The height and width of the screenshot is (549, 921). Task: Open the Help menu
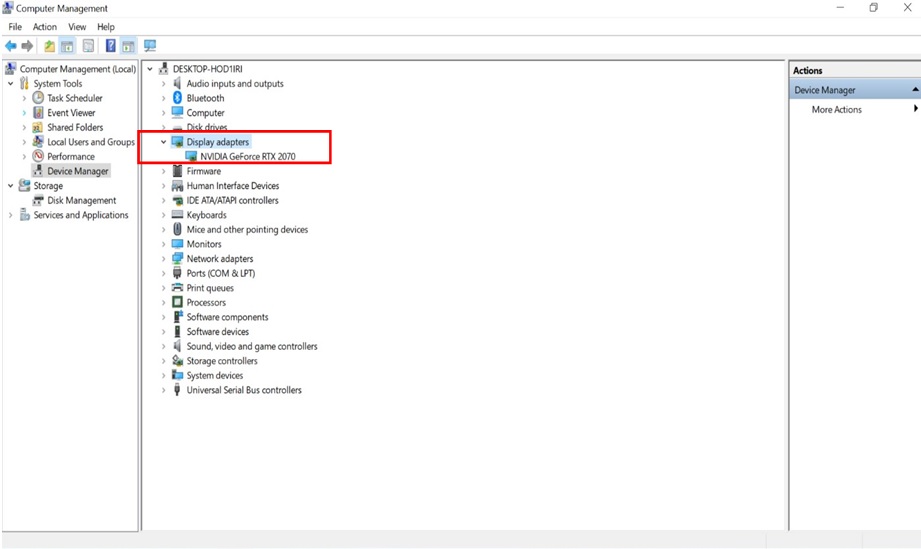pyautogui.click(x=106, y=27)
